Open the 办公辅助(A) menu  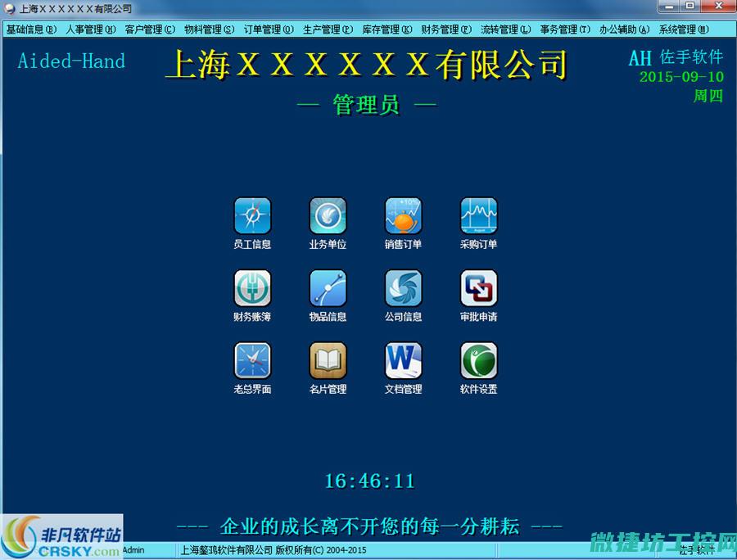[x=624, y=29]
